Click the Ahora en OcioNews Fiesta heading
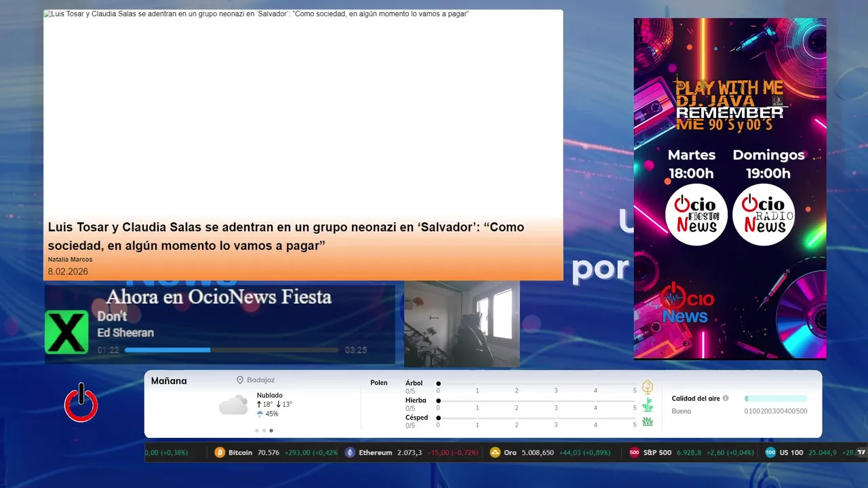Image resolution: width=868 pixels, height=488 pixels. click(x=218, y=297)
